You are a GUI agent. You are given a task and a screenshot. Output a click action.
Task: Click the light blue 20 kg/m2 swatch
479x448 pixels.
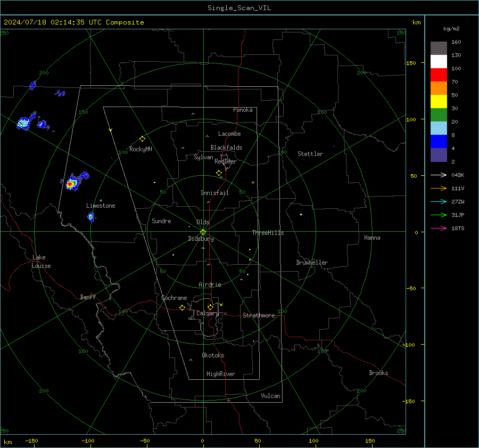tap(439, 128)
